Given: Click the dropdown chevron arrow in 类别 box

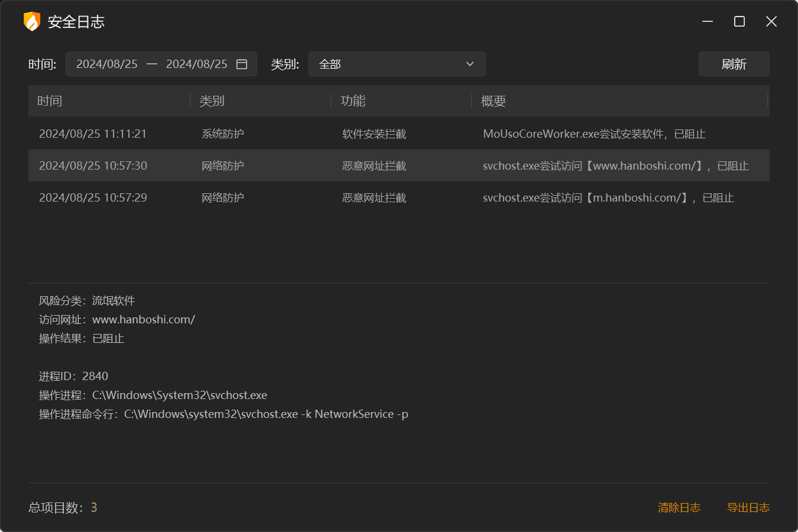Looking at the screenshot, I should 470,64.
